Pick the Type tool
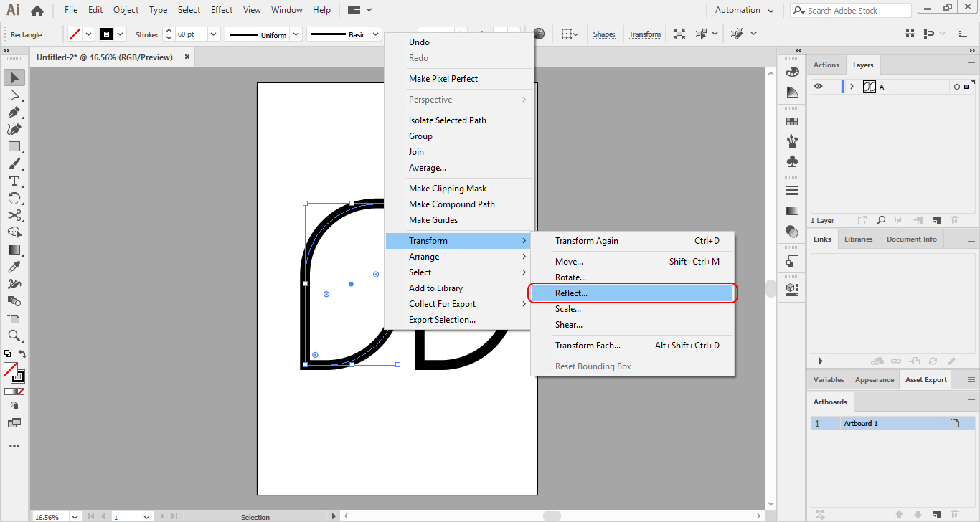Screen dimensions: 980x522 pyautogui.click(x=14, y=181)
